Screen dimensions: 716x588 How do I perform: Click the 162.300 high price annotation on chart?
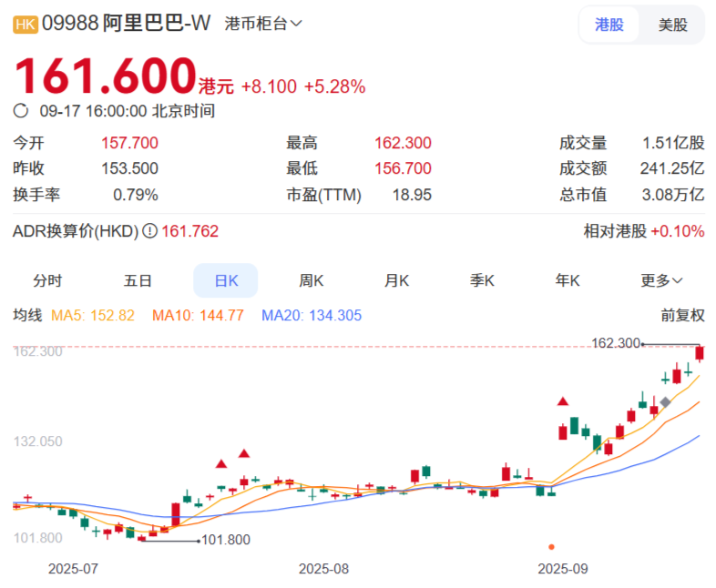pos(616,342)
